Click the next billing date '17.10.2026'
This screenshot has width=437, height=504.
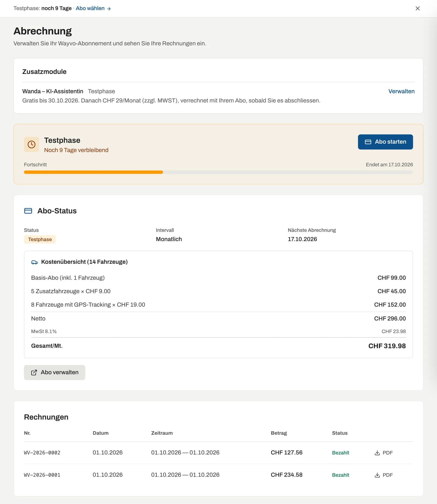[302, 239]
